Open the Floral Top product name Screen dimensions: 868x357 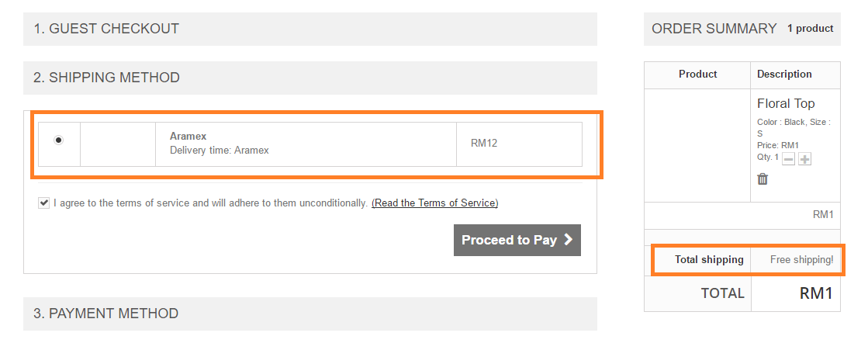pos(786,103)
